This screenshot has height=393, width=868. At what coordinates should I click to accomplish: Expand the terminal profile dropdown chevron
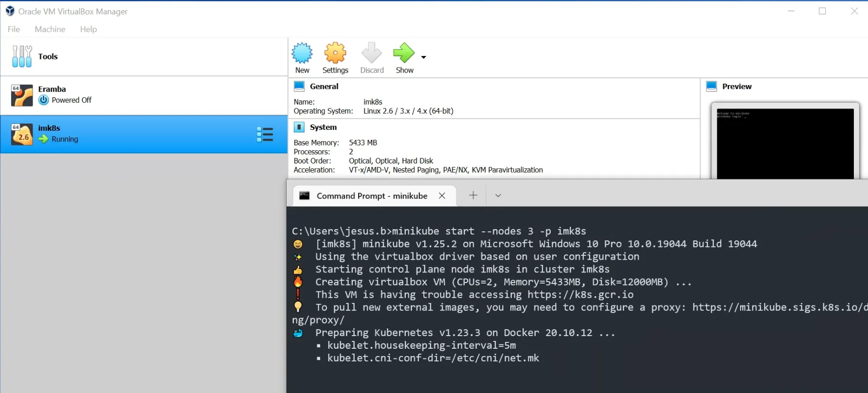[x=498, y=196]
